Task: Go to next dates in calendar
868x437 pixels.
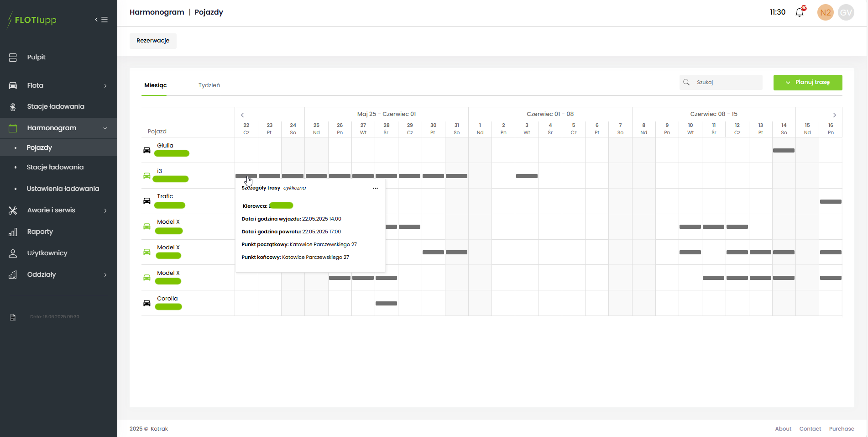Action: pyautogui.click(x=834, y=115)
